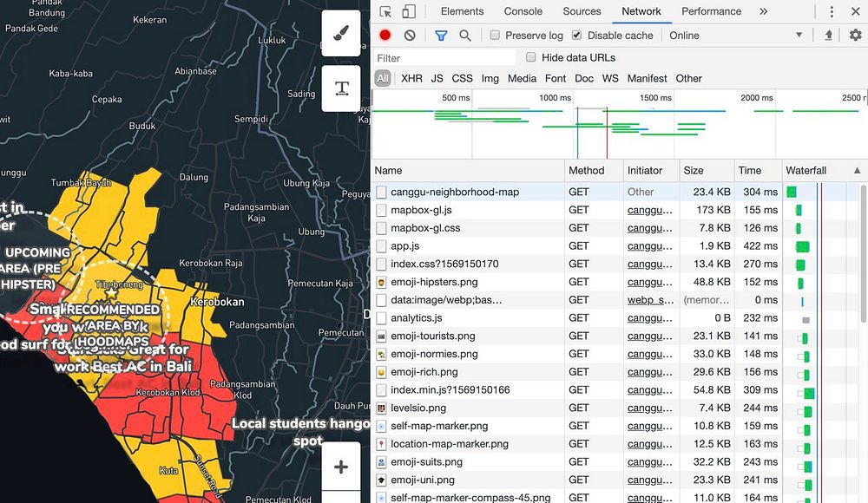Select the canggu-neighborhood-map request row

tap(455, 192)
